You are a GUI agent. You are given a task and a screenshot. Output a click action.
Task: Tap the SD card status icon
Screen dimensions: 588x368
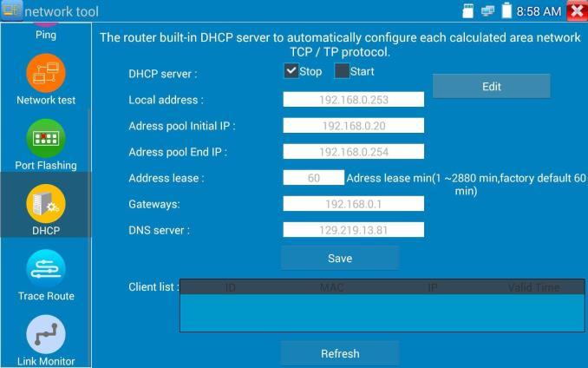(467, 11)
